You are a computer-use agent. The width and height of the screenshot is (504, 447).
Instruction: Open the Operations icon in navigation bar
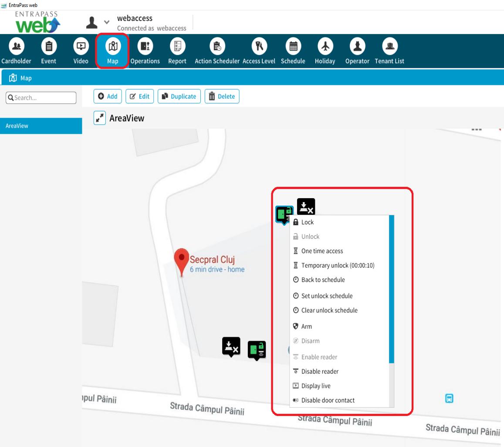145,46
